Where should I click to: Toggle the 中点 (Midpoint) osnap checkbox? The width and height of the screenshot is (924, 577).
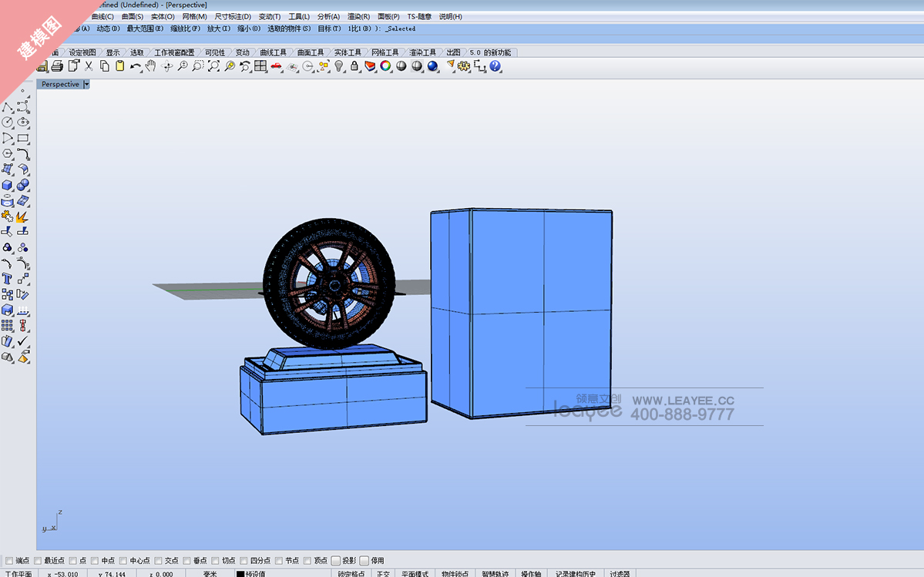(x=95, y=561)
